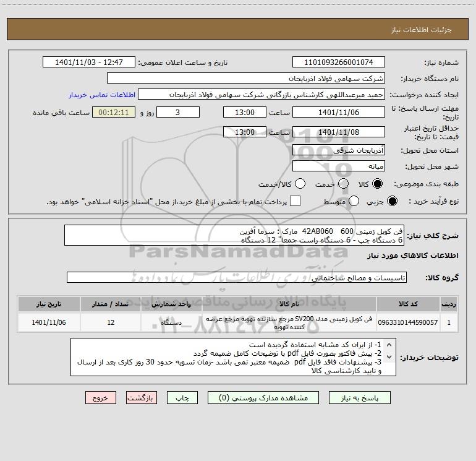Image resolution: width=476 pixels, height=461 pixels.
Task: Choose متوسط purchase process option
Action: (x=354, y=201)
